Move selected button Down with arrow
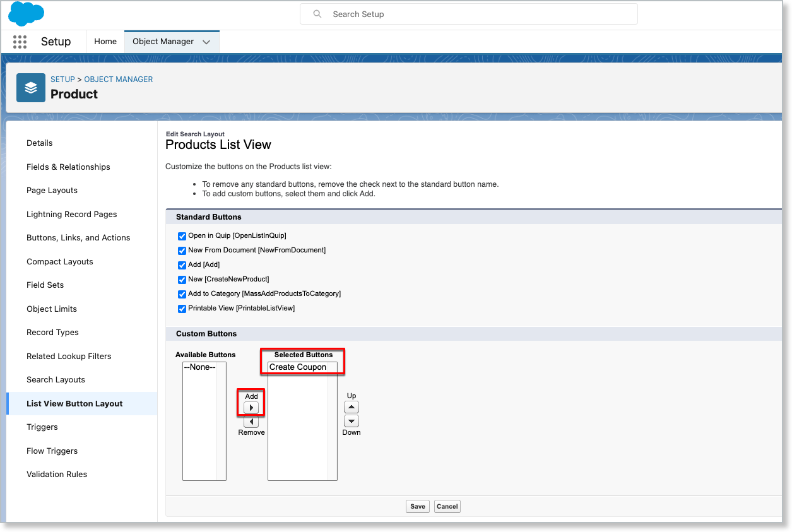This screenshot has width=792, height=532. click(x=352, y=421)
